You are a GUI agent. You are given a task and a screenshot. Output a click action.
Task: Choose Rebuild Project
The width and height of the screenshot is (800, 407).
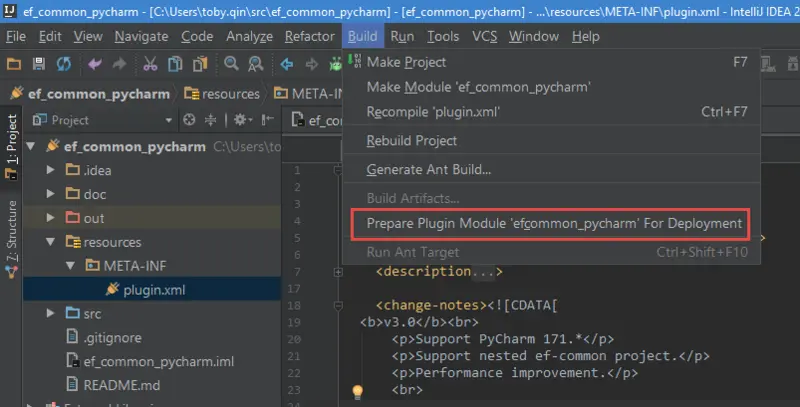tap(552, 141)
